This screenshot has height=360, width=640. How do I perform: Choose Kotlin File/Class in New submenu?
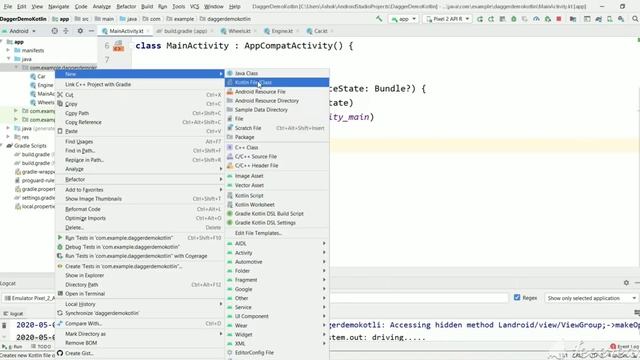(x=277, y=82)
